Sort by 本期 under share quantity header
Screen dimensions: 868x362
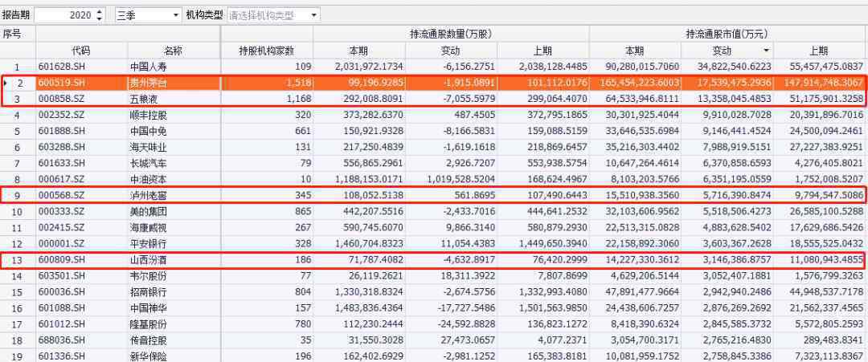[358, 51]
